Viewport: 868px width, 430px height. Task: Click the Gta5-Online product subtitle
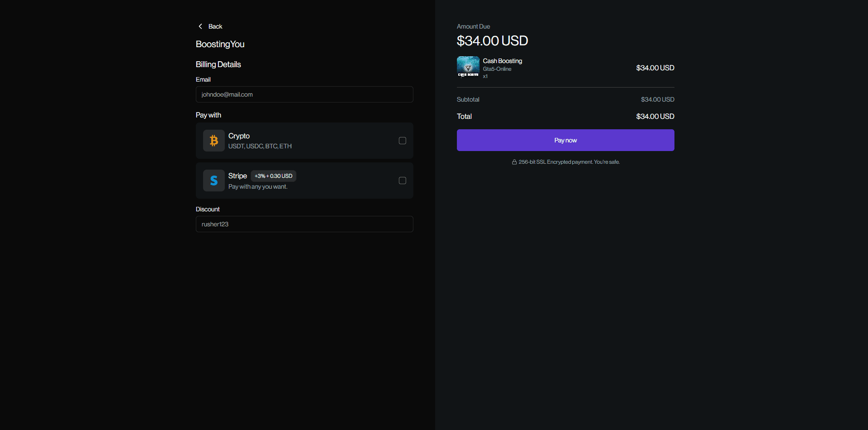(x=497, y=69)
